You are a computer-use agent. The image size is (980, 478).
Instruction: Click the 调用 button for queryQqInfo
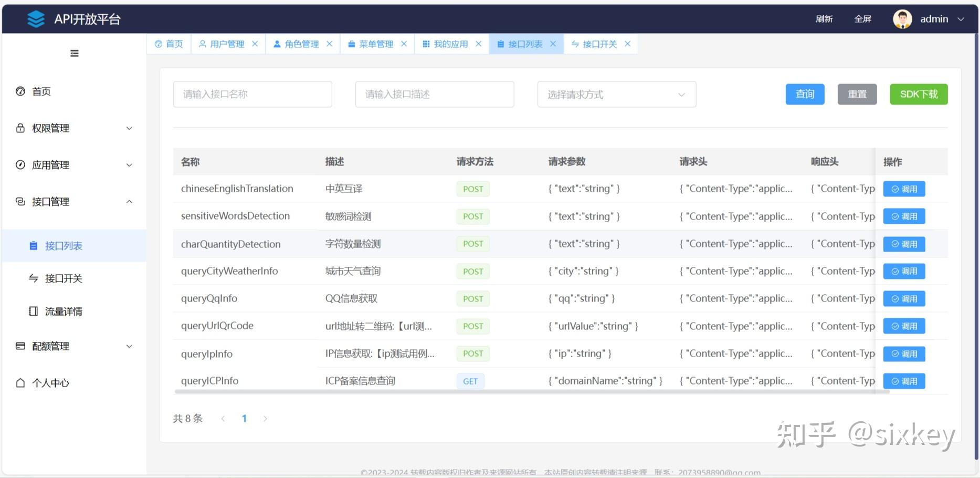904,298
